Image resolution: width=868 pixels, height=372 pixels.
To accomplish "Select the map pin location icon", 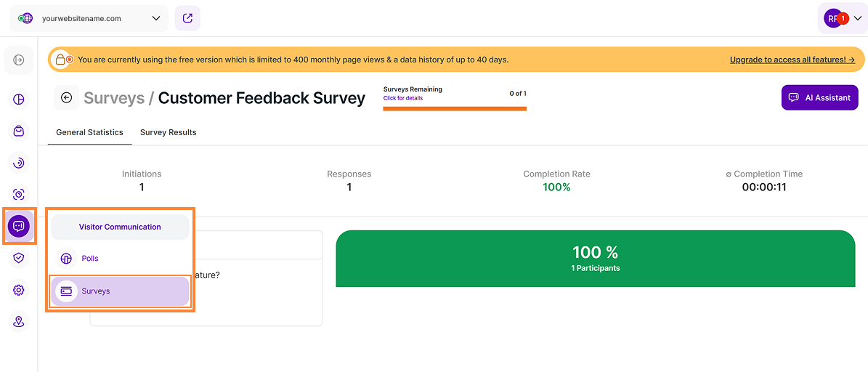I will pos(19,321).
